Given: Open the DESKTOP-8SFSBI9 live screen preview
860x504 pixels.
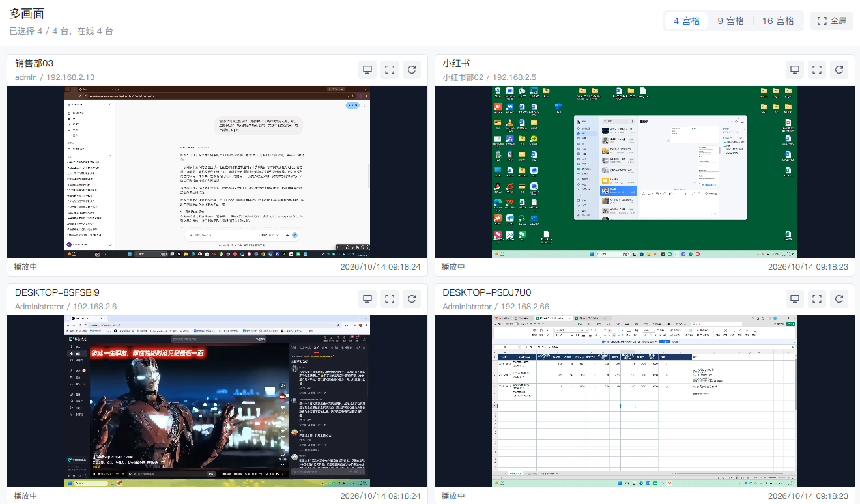Looking at the screenshot, I should [217, 401].
